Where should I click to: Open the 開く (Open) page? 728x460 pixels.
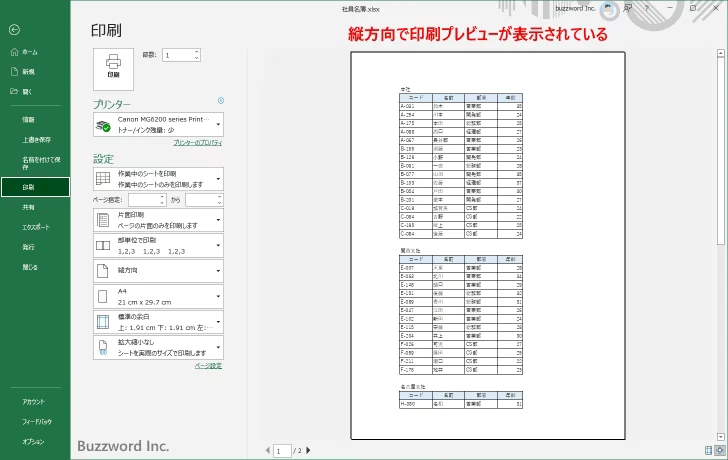tap(21, 91)
